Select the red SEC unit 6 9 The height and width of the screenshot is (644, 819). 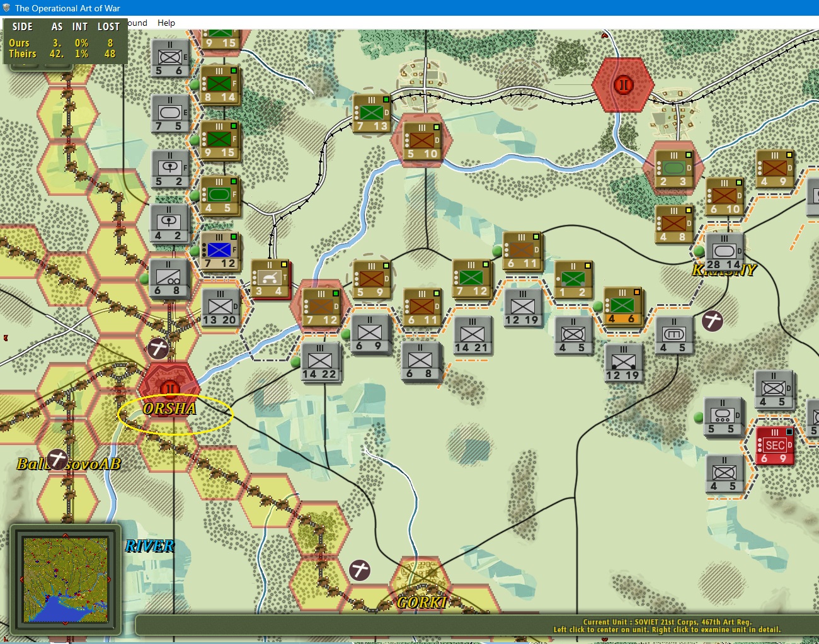tap(774, 446)
